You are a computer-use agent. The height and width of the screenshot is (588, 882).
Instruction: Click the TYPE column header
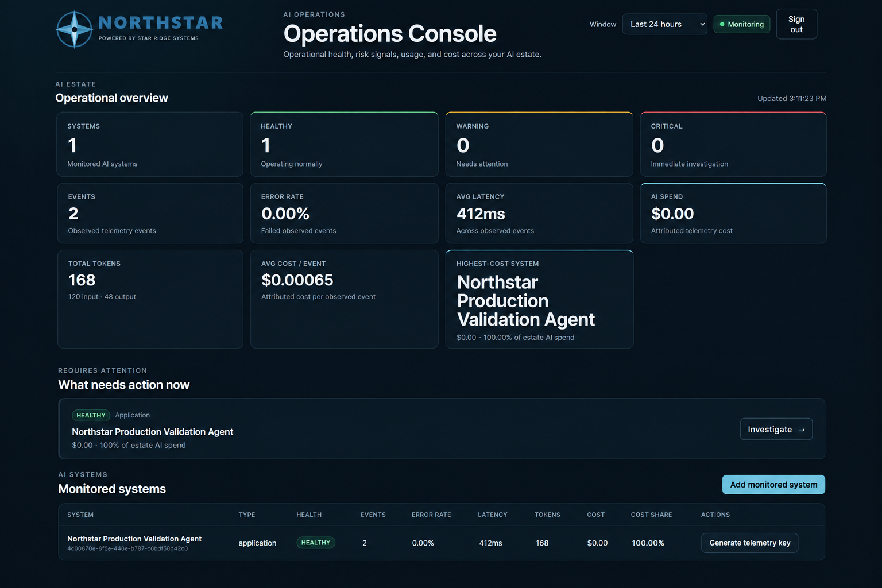click(x=247, y=515)
